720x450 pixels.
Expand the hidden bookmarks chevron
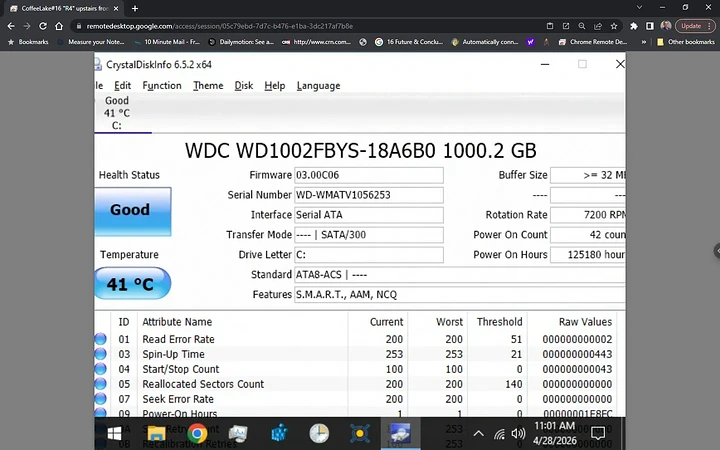point(644,42)
